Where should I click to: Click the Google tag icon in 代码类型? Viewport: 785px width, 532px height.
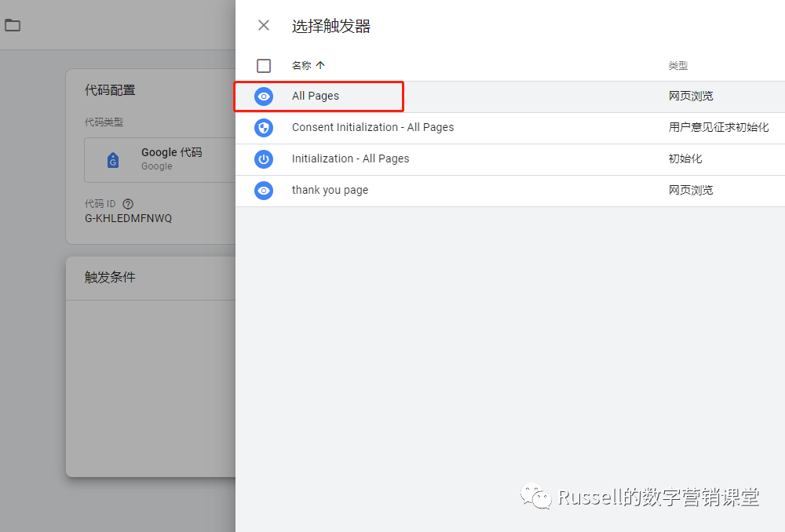(113, 160)
